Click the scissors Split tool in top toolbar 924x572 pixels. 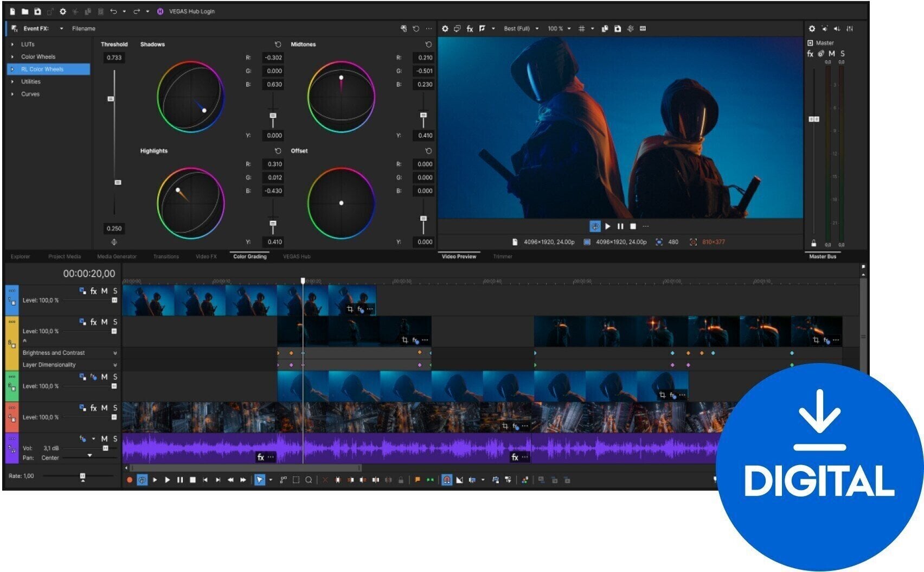[x=76, y=11]
